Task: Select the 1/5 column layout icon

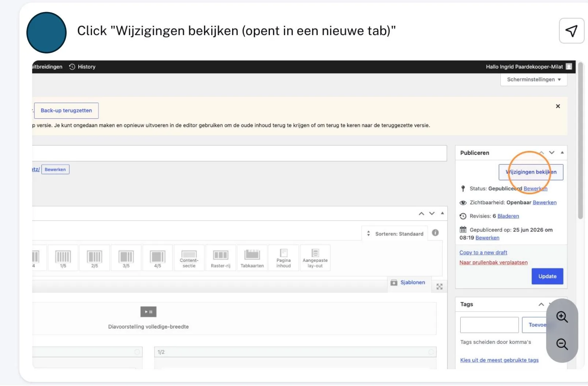Action: (63, 258)
